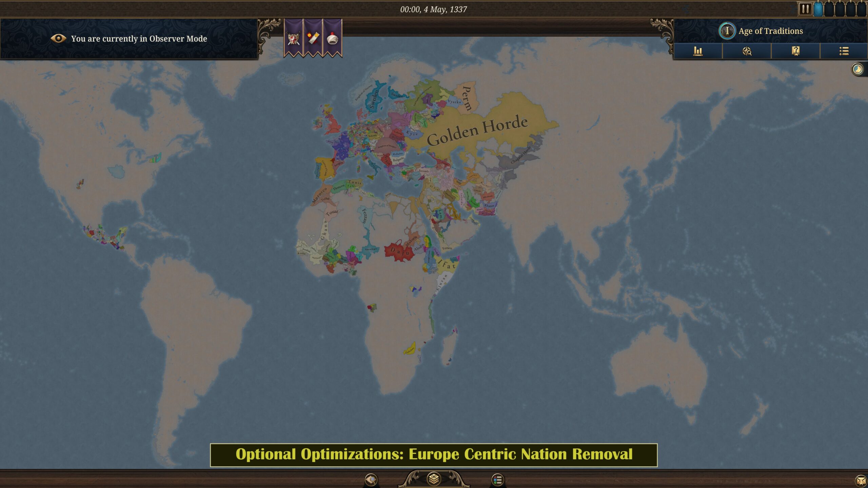The width and height of the screenshot is (868, 488).
Task: Select Alodia on the map
Action: coord(419,248)
